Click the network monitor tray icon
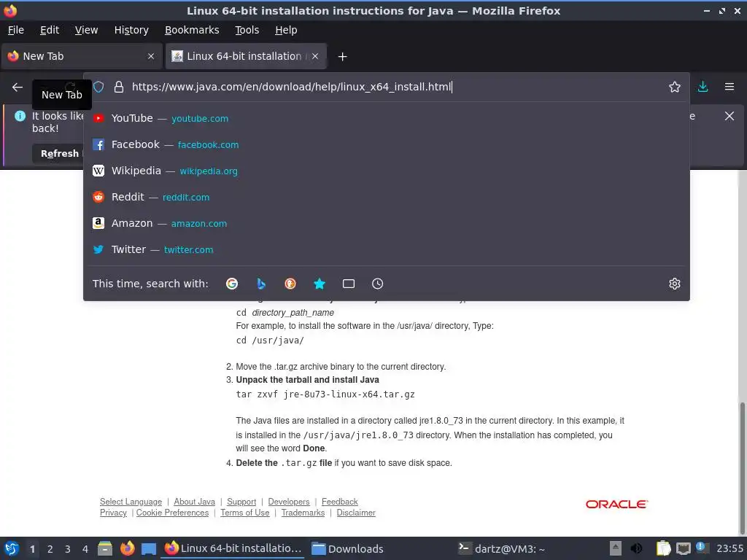 683,548
